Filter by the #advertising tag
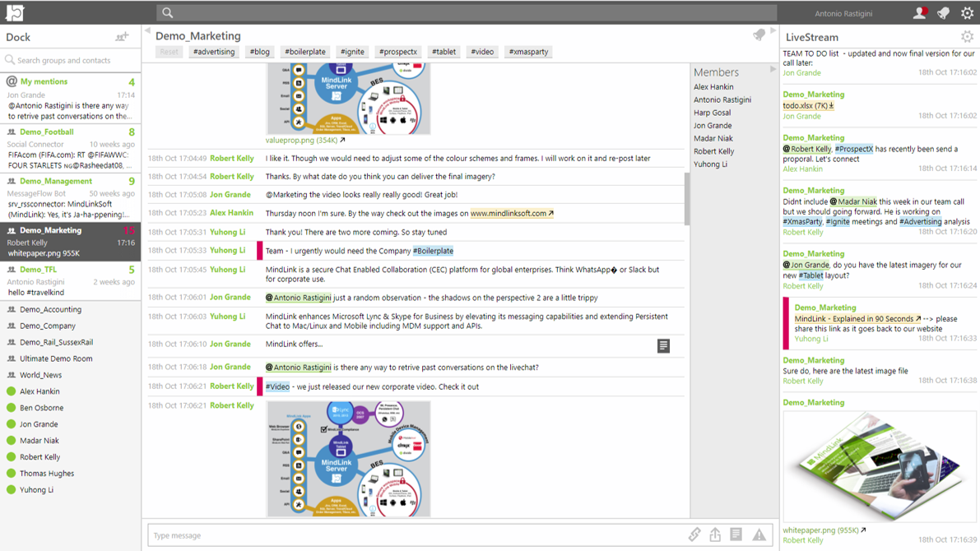The width and height of the screenshot is (980, 551). coord(214,52)
